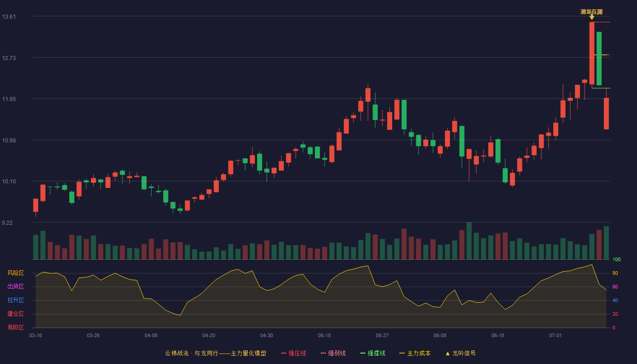Click the 10.98 price axis label

[9, 140]
